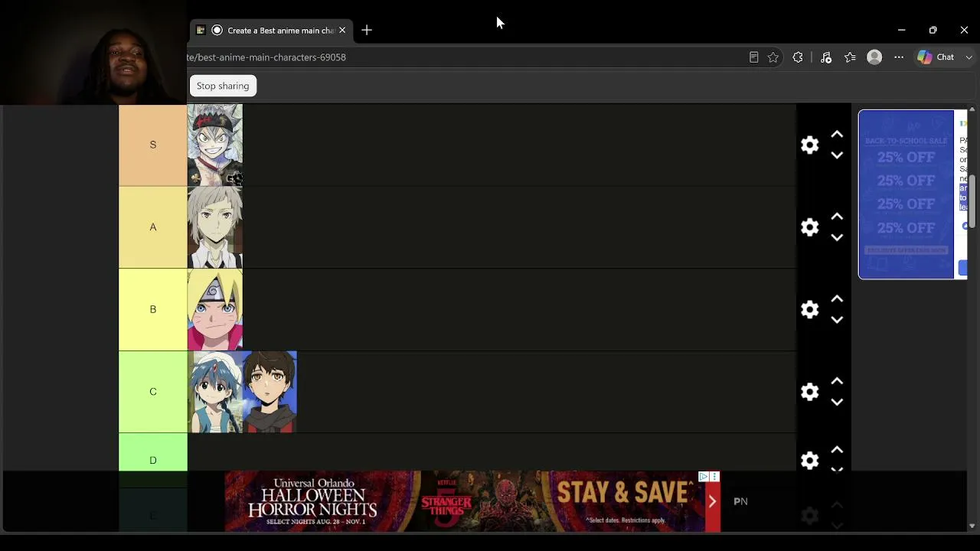Select the C tier label

pyautogui.click(x=153, y=392)
